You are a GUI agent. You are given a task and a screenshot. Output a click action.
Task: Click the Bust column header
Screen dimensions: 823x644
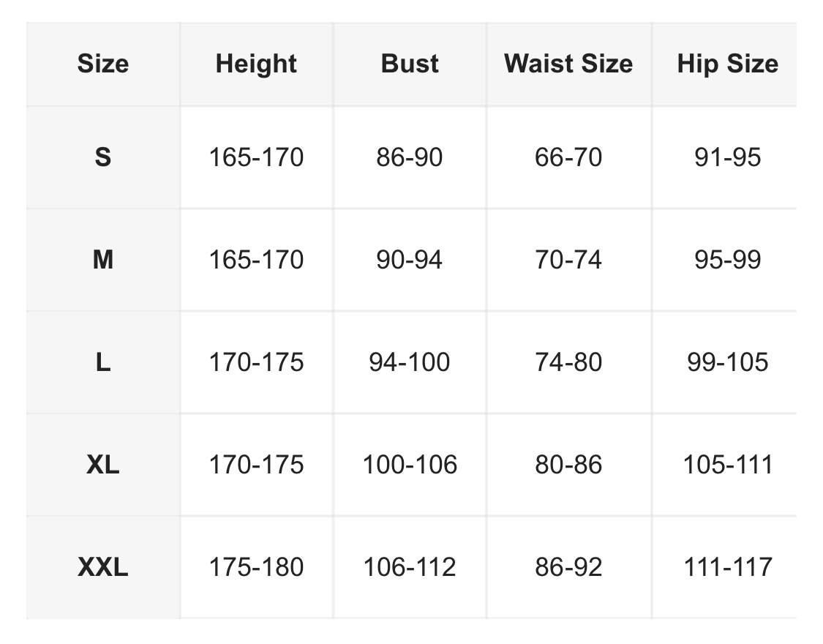(x=410, y=64)
